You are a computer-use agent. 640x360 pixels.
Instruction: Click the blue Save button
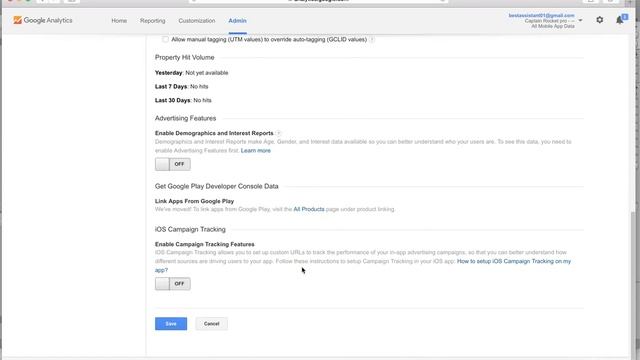[x=171, y=324]
